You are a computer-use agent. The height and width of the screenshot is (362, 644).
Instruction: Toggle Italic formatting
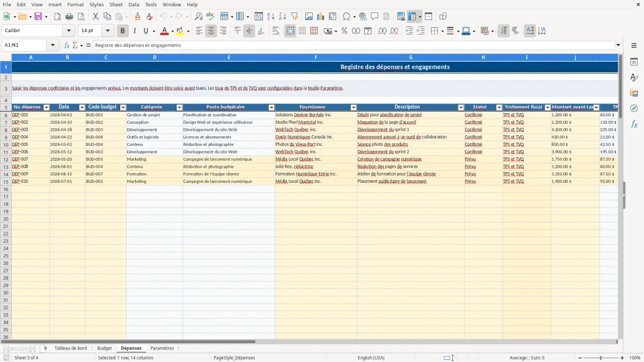coord(134,31)
